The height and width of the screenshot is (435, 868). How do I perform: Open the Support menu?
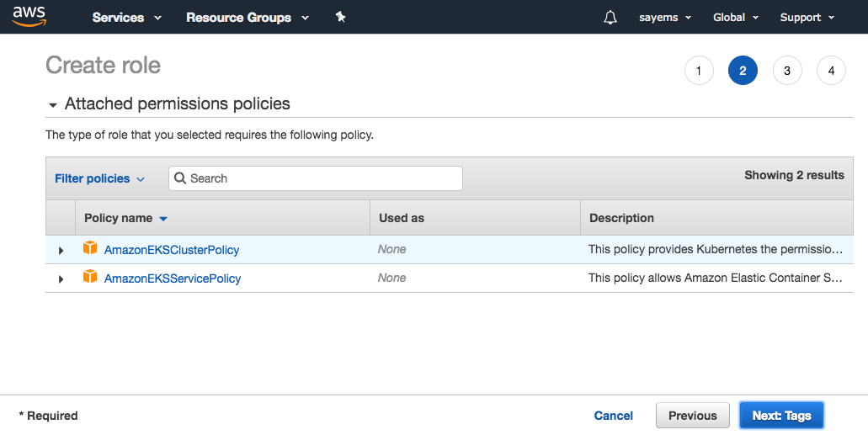807,17
